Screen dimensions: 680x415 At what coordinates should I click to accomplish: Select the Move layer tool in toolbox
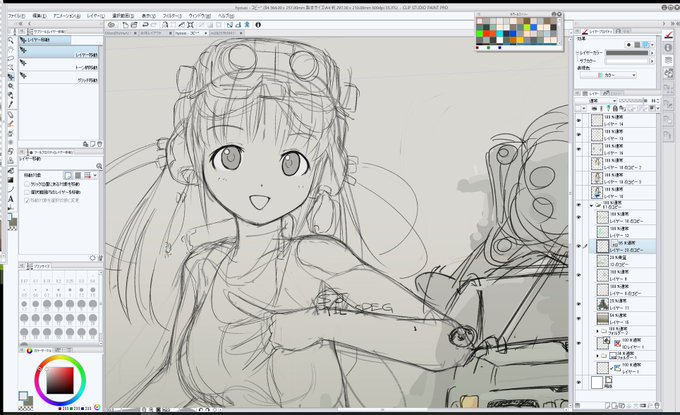point(11,77)
